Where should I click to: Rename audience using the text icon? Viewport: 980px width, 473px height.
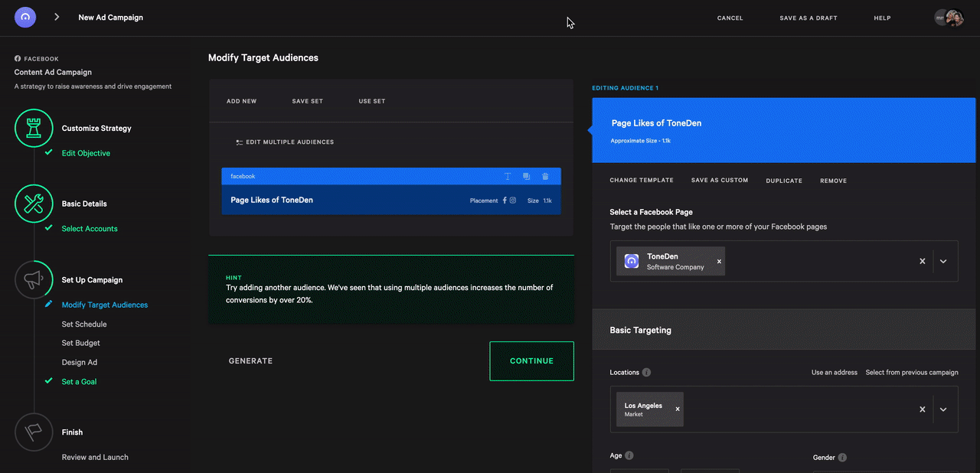click(508, 176)
